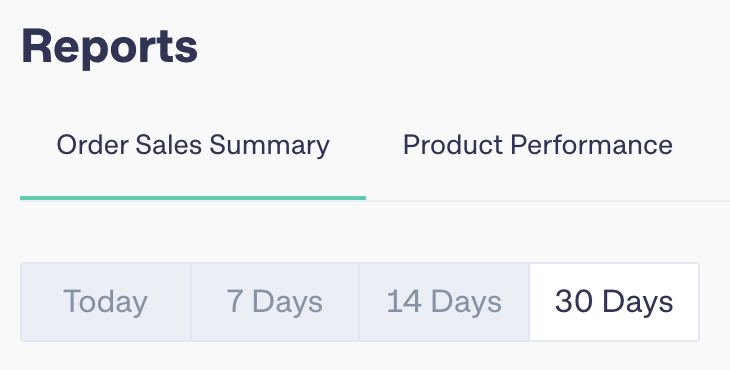This screenshot has height=370, width=730.
Task: Click the green active-tab underline indicator
Action: [193, 198]
